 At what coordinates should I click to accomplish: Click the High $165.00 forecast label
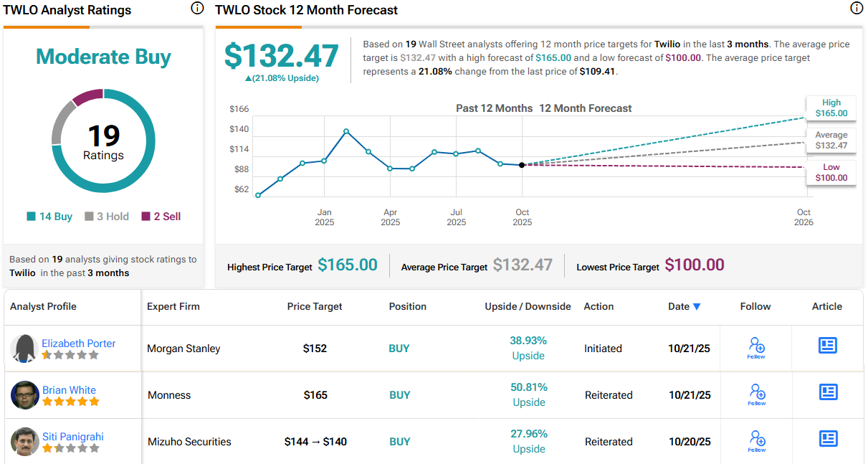[831, 108]
